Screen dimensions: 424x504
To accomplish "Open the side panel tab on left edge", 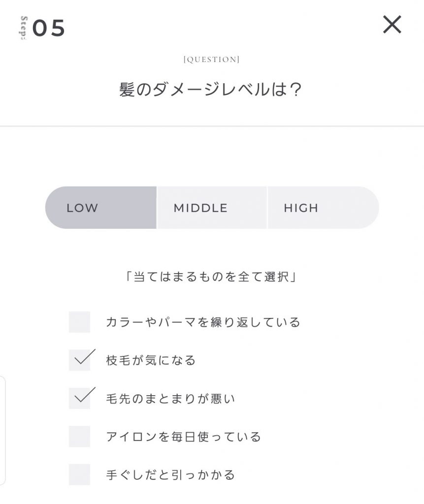I will (2, 431).
